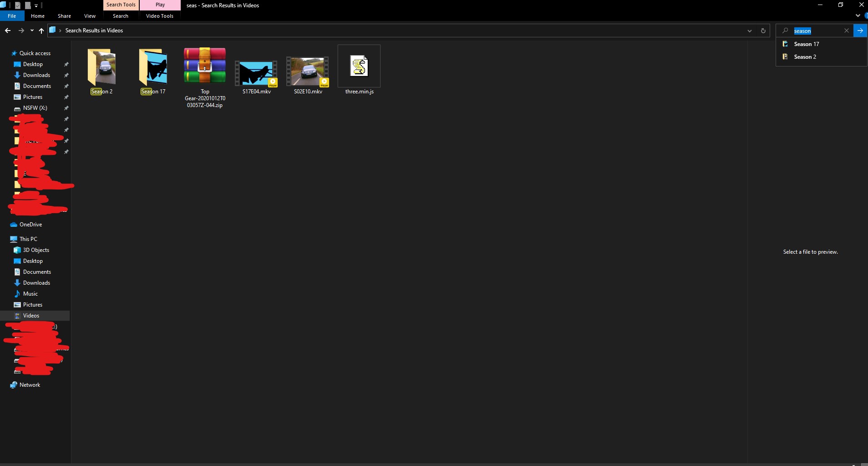Switch to the View ribbon tab

point(90,16)
